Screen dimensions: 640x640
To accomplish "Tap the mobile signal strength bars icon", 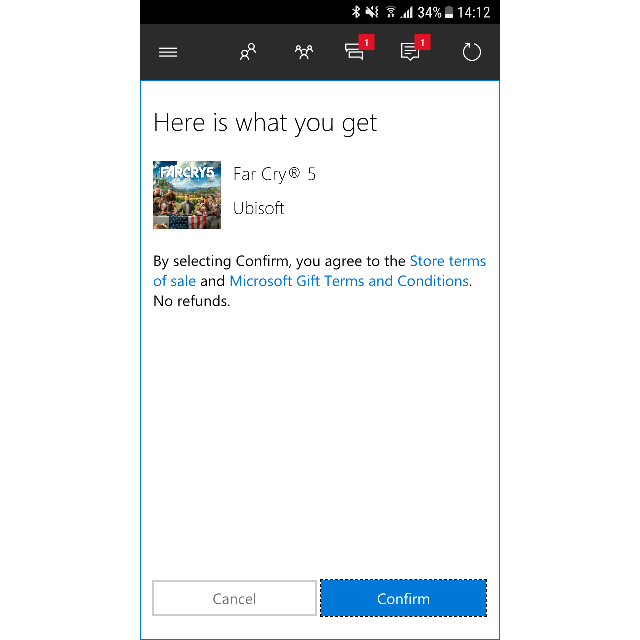I will [x=407, y=12].
